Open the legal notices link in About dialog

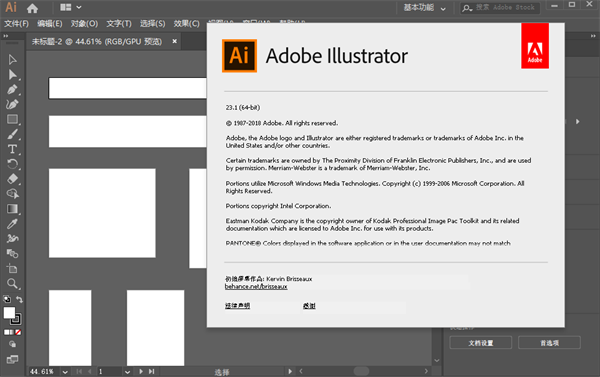tap(237, 305)
